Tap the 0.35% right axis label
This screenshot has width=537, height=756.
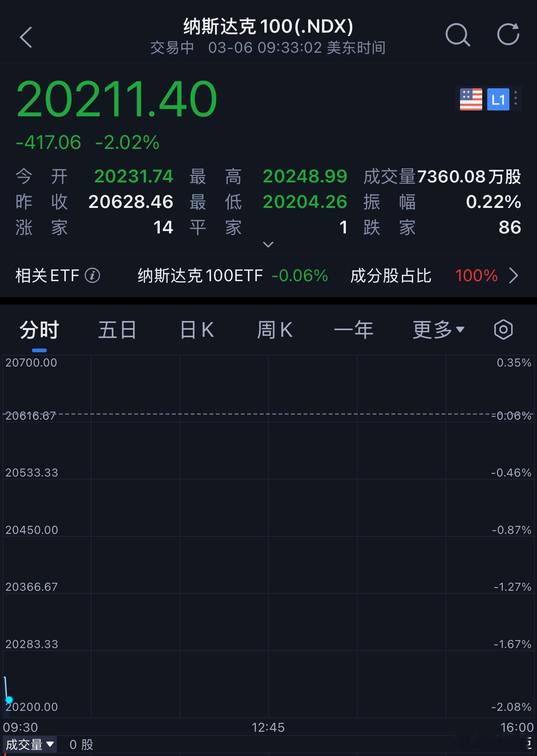point(514,363)
